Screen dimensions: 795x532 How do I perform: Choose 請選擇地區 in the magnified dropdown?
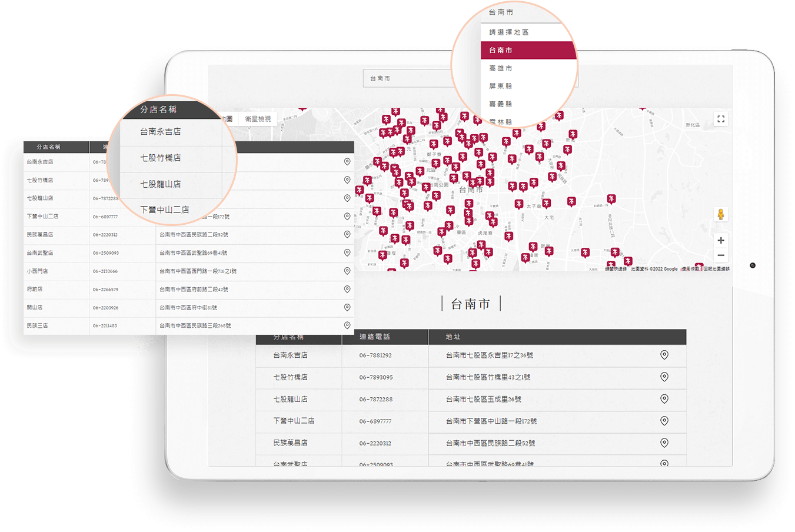[x=509, y=32]
